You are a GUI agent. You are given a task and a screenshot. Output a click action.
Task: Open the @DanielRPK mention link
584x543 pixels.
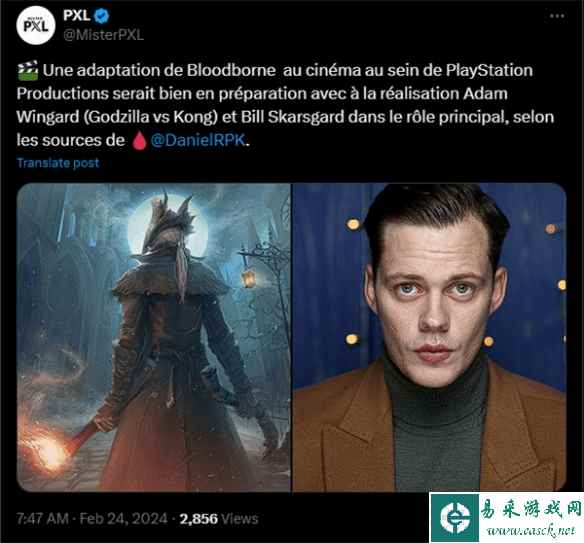click(x=198, y=140)
